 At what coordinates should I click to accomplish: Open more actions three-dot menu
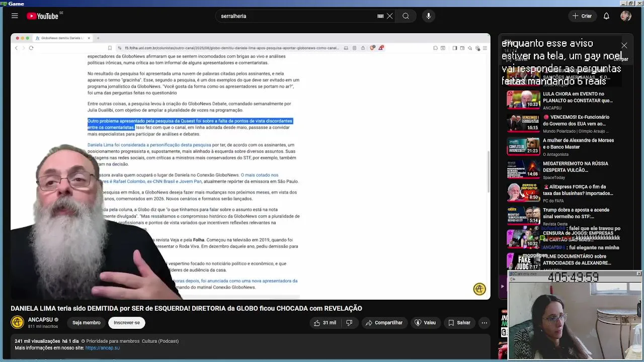tap(484, 323)
